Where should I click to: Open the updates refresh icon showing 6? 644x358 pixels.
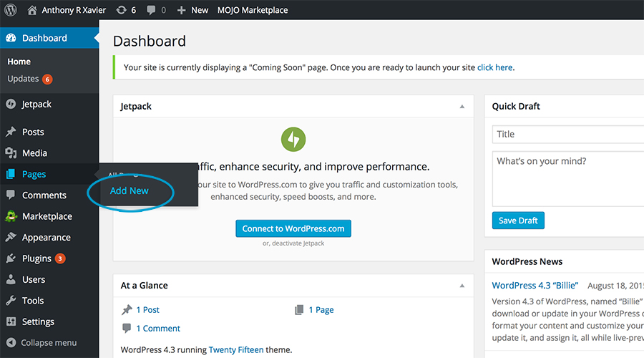[x=121, y=10]
